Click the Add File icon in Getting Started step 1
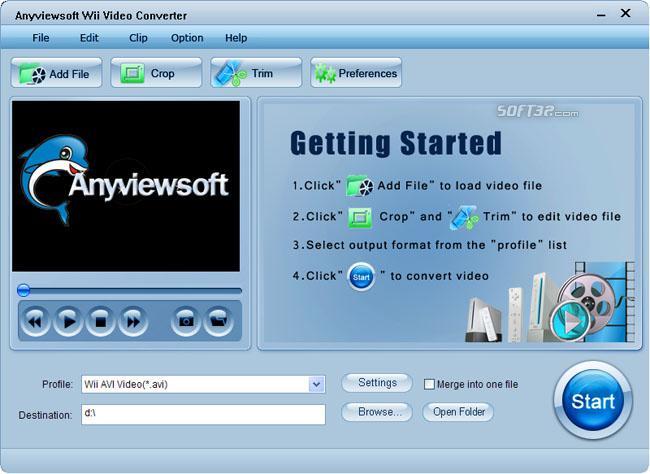 point(359,185)
